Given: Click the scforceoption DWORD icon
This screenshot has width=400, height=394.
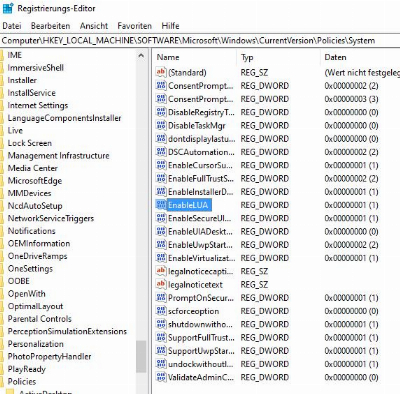Looking at the screenshot, I should 161,311.
